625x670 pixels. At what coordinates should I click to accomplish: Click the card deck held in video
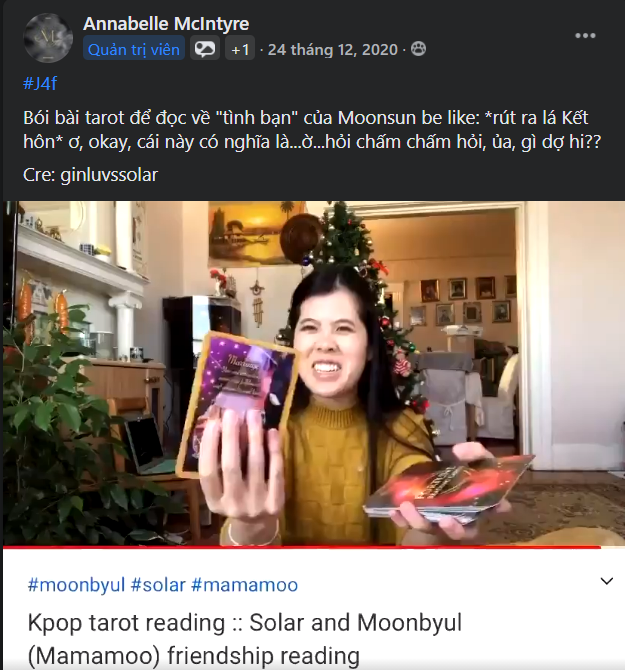tap(449, 488)
